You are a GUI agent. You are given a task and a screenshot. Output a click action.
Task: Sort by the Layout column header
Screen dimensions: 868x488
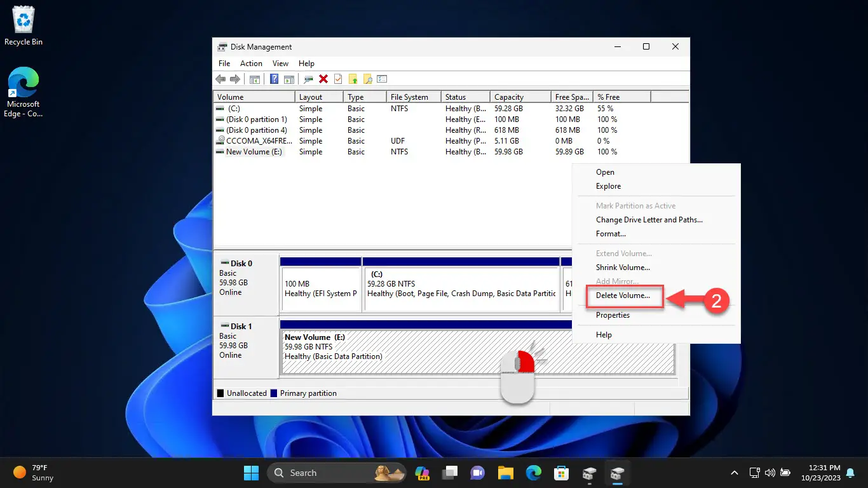[320, 97]
